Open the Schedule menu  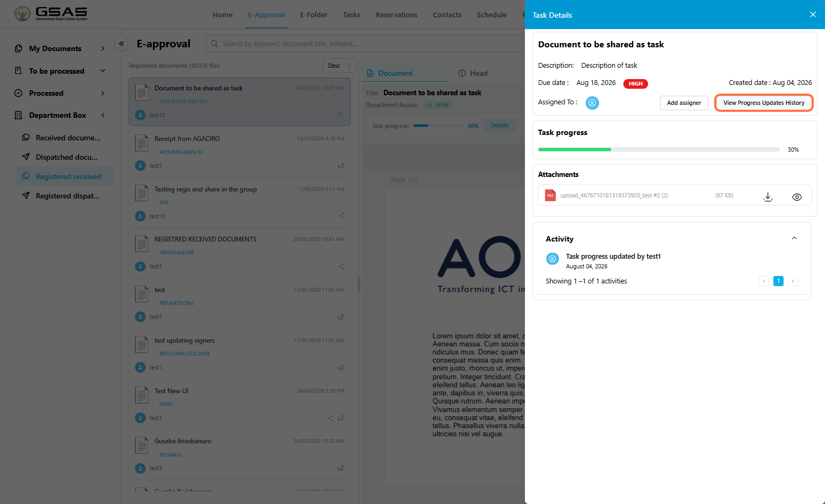coord(492,15)
